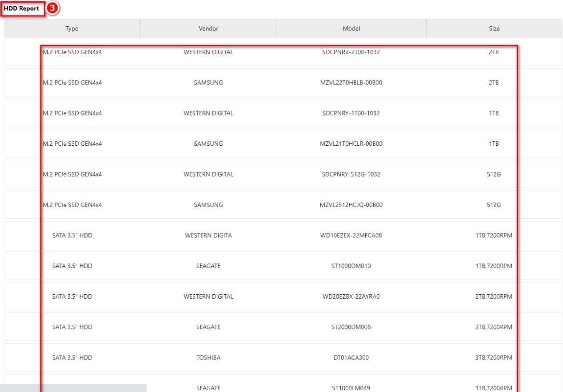Click vendor SAMSUNG in MZVL2512HCJQ-00B00 row
Image resolution: width=563 pixels, height=392 pixels.
[208, 205]
